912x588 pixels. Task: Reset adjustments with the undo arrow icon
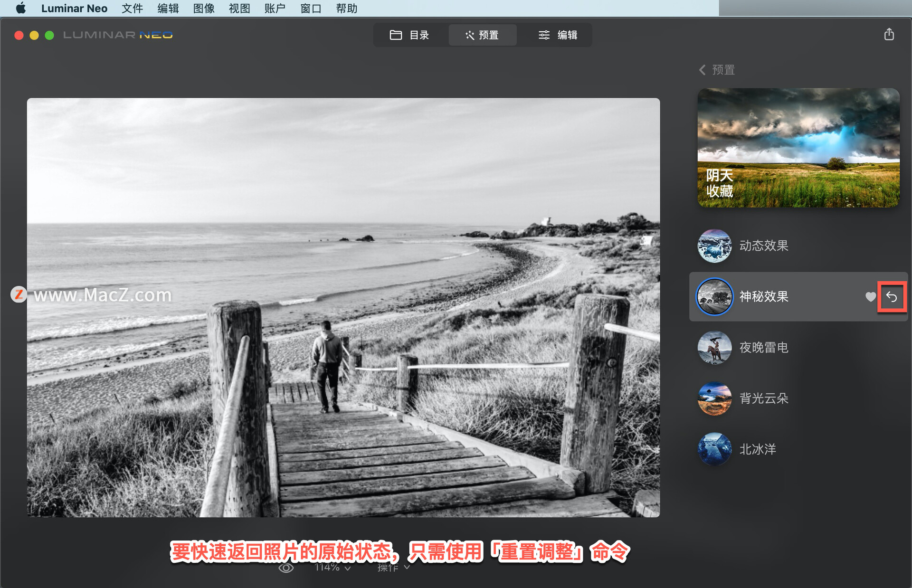(x=892, y=297)
